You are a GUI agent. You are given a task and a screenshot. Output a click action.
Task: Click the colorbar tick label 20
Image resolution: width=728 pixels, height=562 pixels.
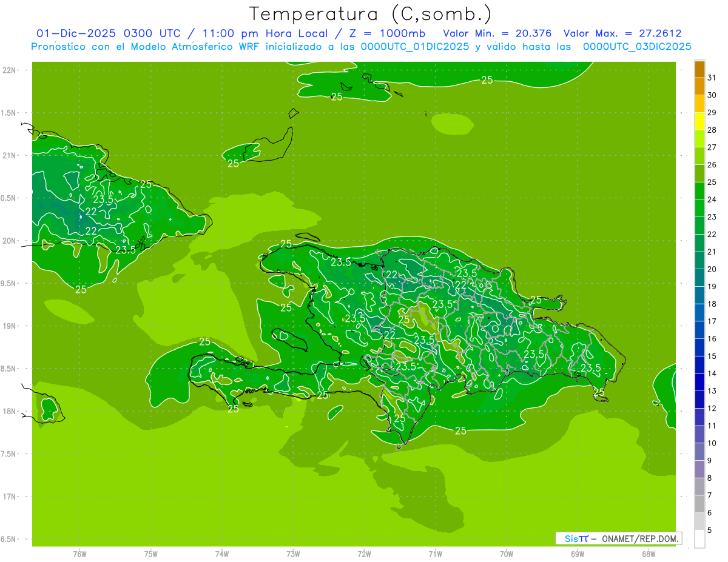coord(712,269)
